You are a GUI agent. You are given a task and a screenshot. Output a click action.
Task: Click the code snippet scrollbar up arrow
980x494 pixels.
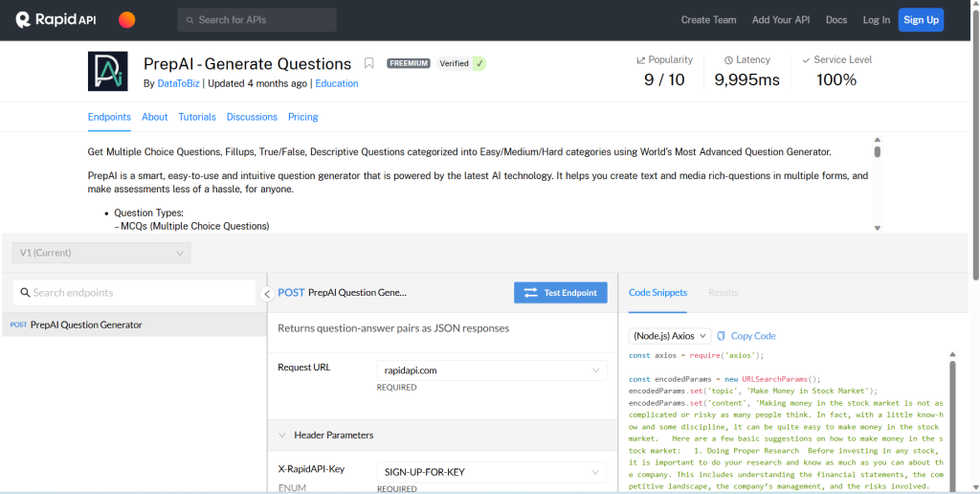(952, 354)
